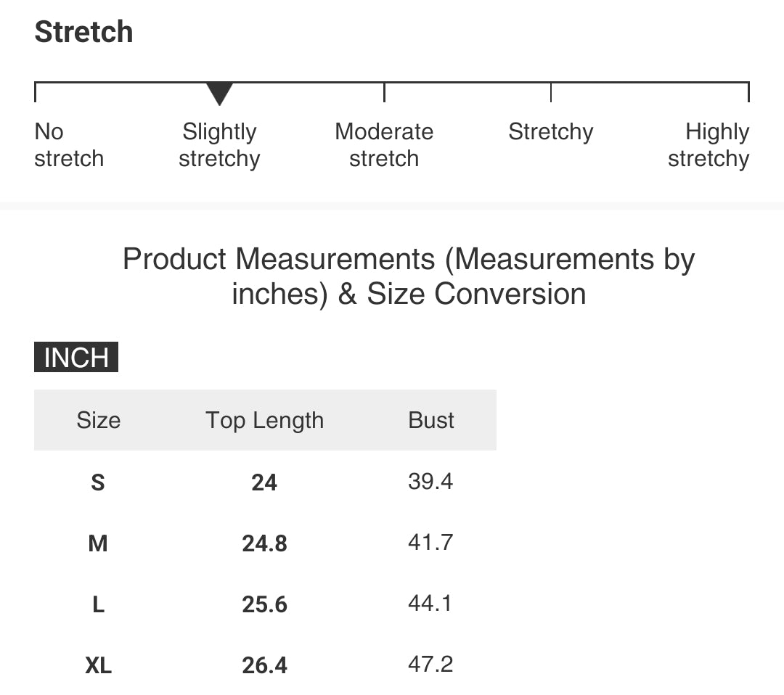Click the Bust column header
Viewport: 784px width, 695px height.
(x=431, y=420)
